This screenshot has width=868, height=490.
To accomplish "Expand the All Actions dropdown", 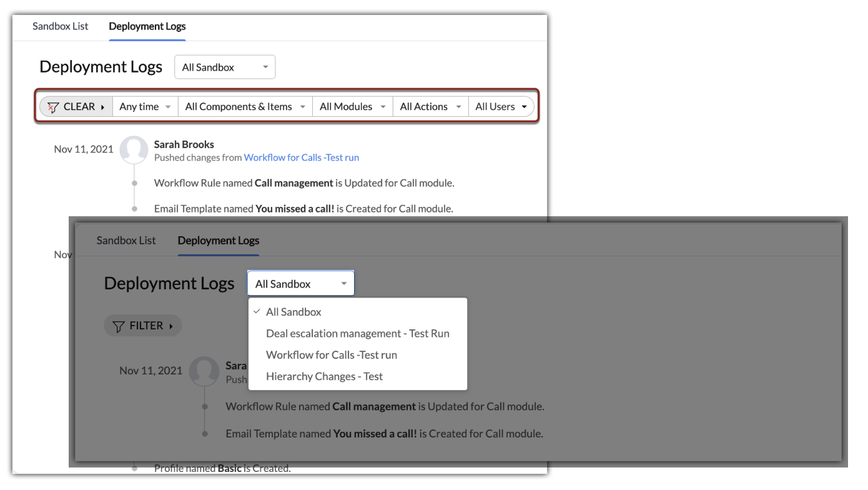I will click(x=430, y=107).
